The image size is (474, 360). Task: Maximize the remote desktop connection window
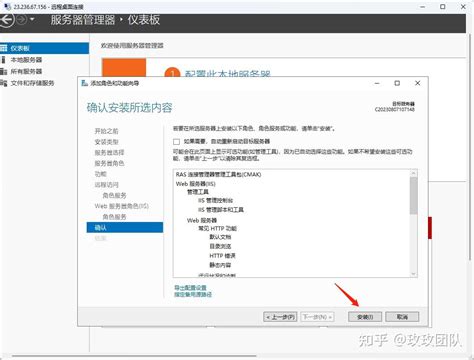(x=443, y=7)
